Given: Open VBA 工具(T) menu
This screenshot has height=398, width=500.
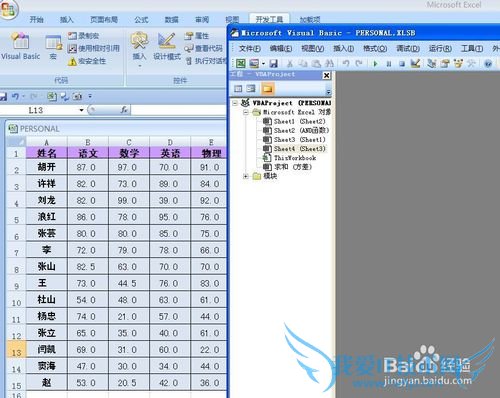Looking at the screenshot, I should pos(472,49).
